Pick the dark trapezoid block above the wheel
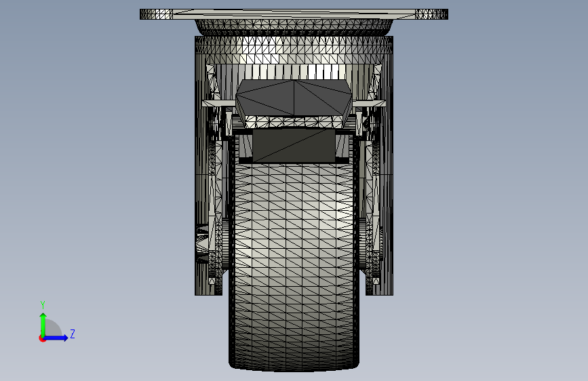 click(294, 98)
